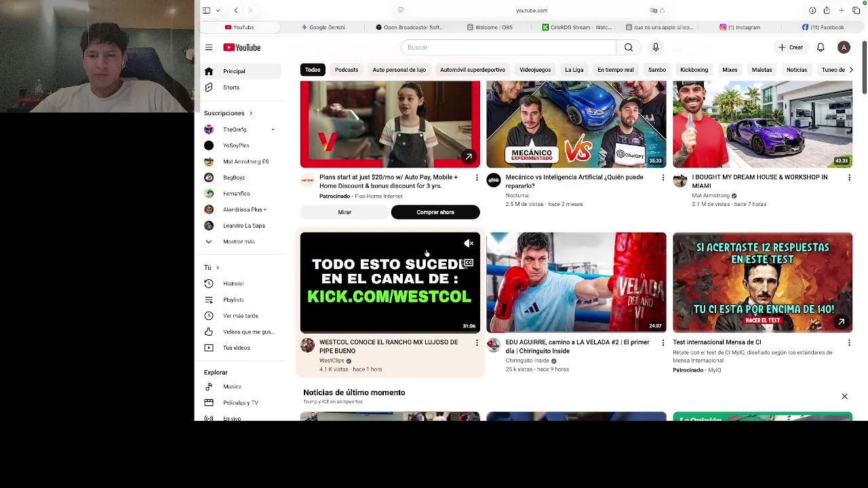The height and width of the screenshot is (488, 868).
Task: Open Leandro La Sapa channel subscription
Action: pyautogui.click(x=241, y=226)
